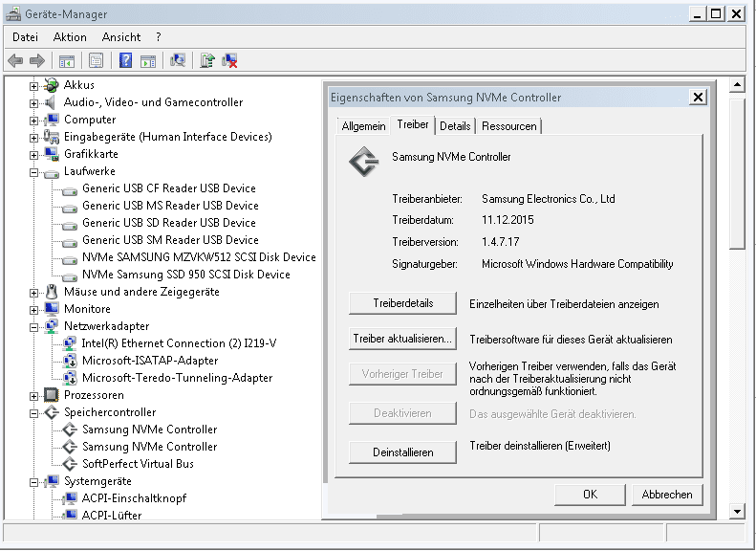Switch to the Allgemein tab

(363, 126)
